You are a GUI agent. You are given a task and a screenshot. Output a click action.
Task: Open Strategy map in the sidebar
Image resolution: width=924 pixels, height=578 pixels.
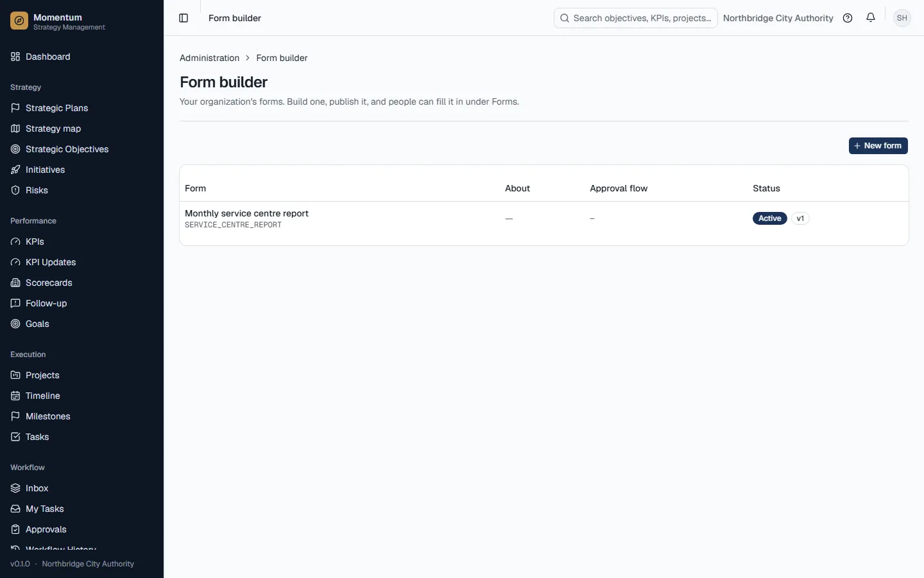click(x=81, y=128)
